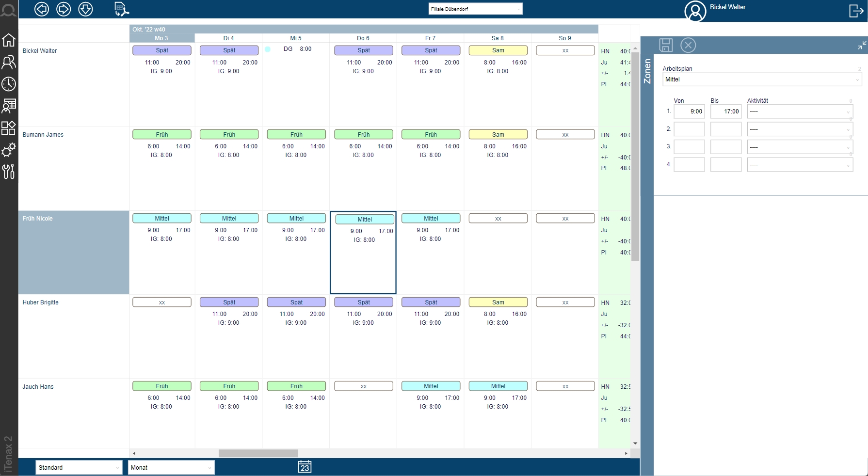The height and width of the screenshot is (476, 868).
Task: Expand the Arbeitsplan Mittel dropdown
Action: click(761, 79)
